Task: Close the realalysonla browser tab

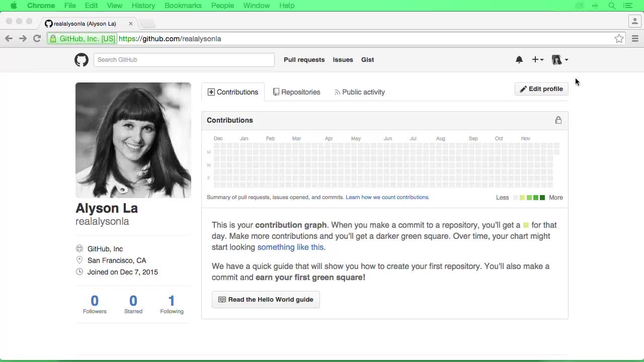Action: [x=131, y=24]
